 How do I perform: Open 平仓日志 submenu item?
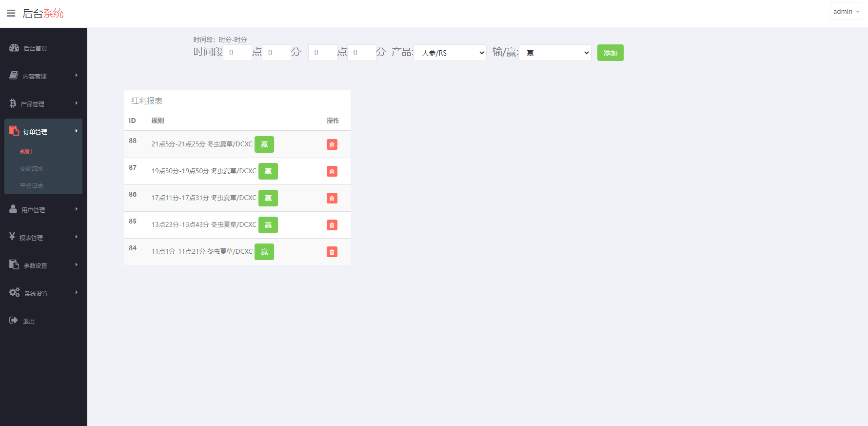tap(32, 186)
